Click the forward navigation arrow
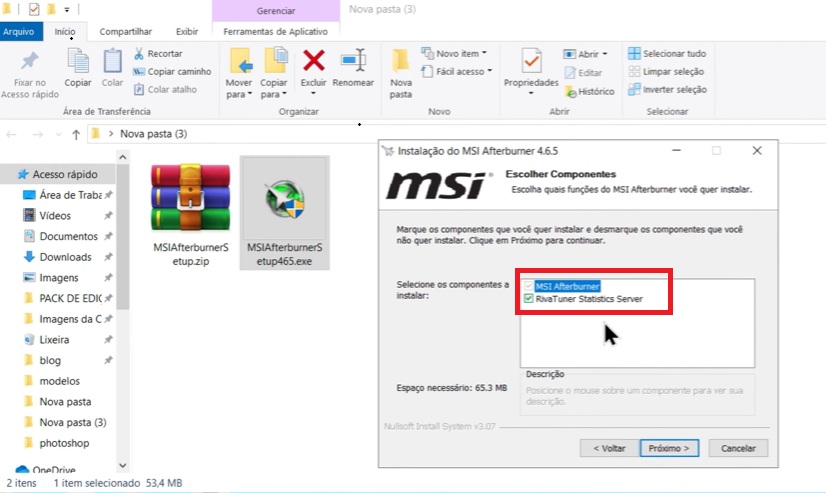This screenshot has height=493, width=826. 37,134
